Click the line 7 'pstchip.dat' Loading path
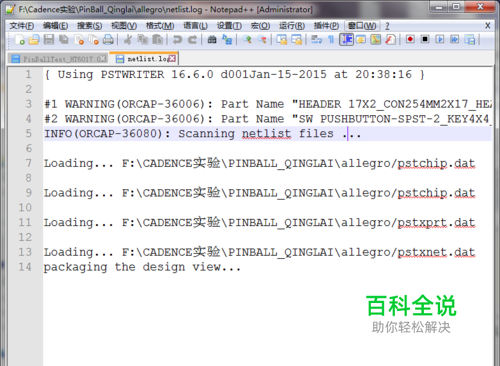This screenshot has height=366, width=500. pos(259,163)
